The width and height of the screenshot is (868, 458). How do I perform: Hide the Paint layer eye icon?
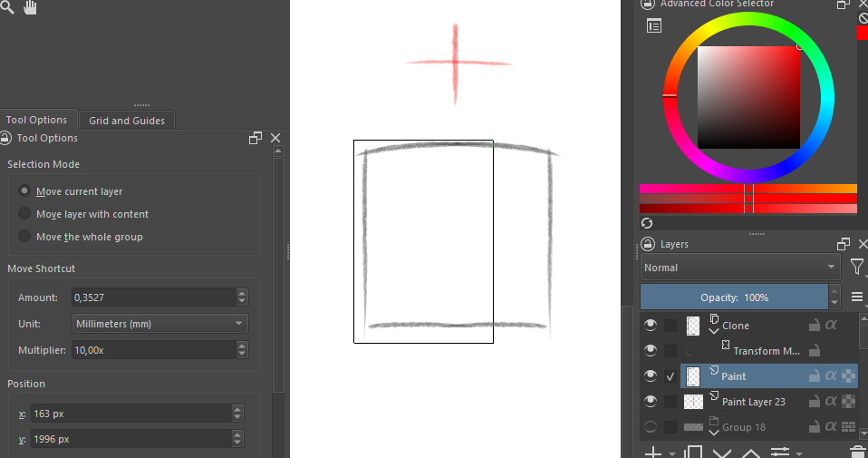coord(651,376)
